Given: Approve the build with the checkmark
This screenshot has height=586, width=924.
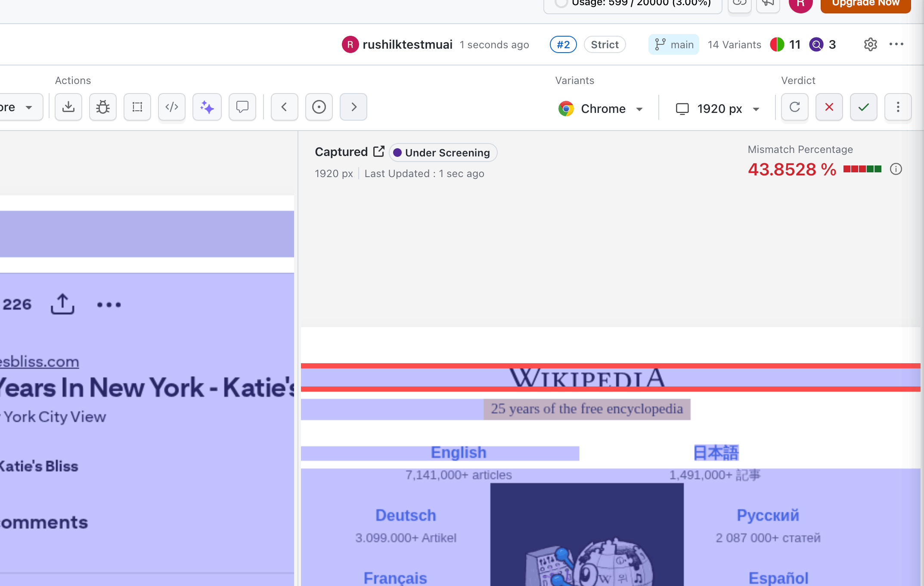Looking at the screenshot, I should pyautogui.click(x=863, y=107).
